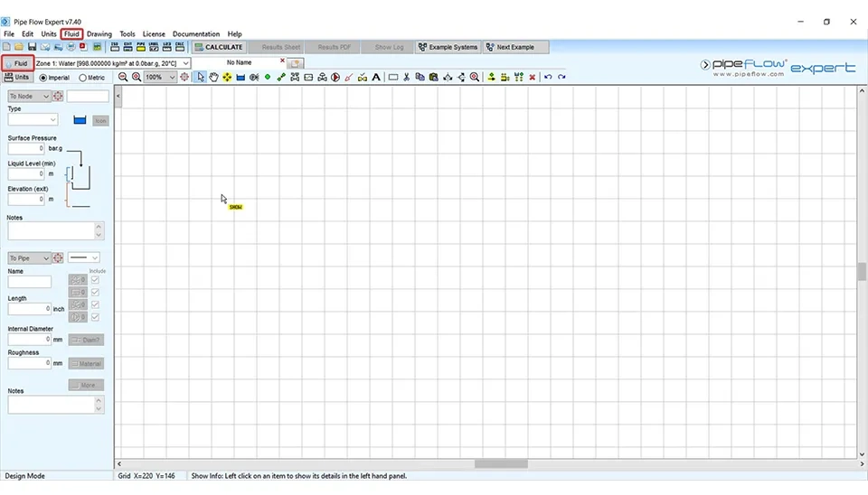Select the Add Join Point node icon

[268, 78]
